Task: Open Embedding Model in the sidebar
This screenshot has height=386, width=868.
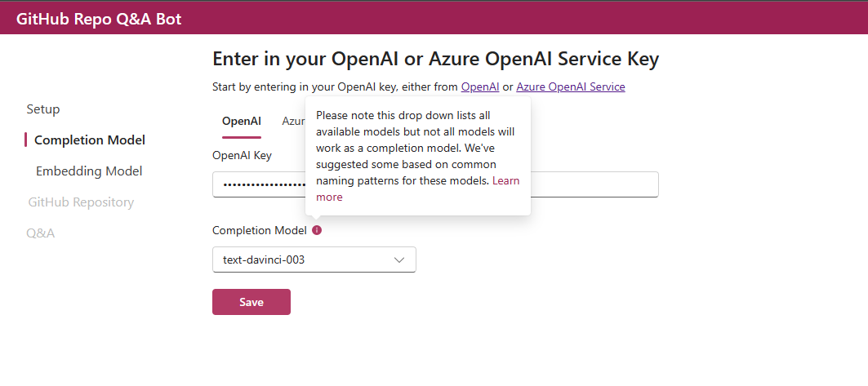Action: pos(89,171)
